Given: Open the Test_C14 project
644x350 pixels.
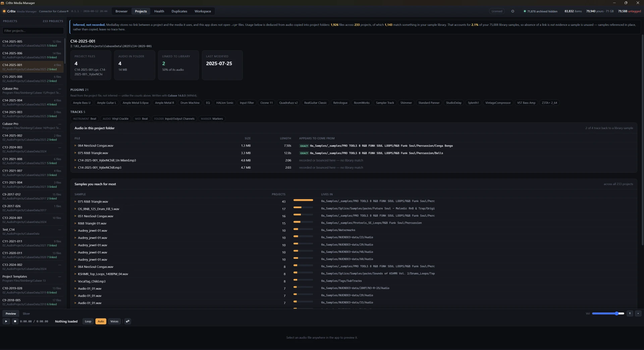Looking at the screenshot, I should (x=32, y=231).
